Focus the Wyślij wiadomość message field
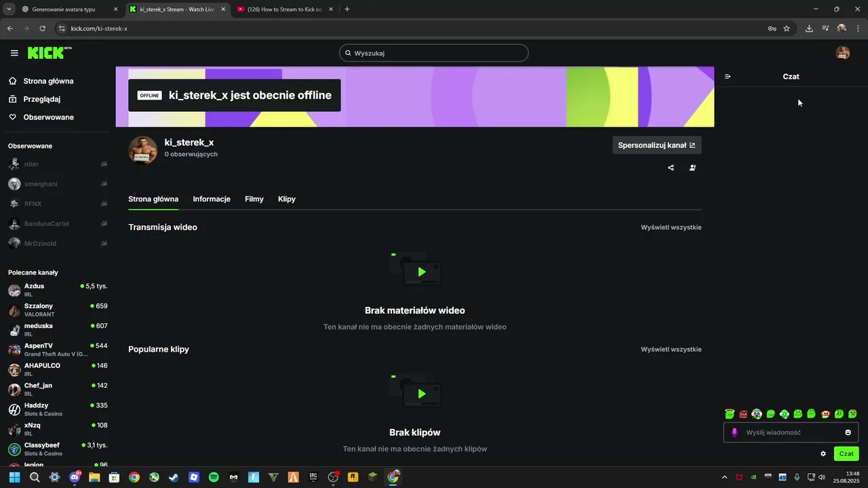The image size is (868, 488). [791, 432]
